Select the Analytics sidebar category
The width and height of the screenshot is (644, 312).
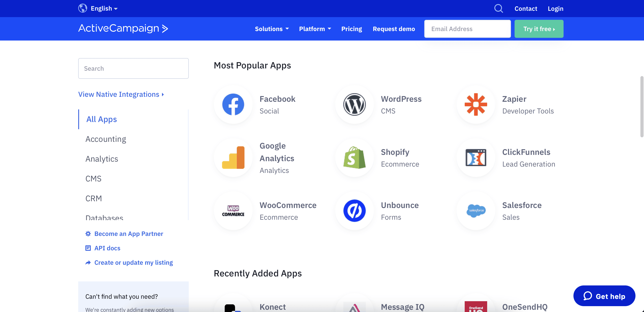[x=102, y=158]
